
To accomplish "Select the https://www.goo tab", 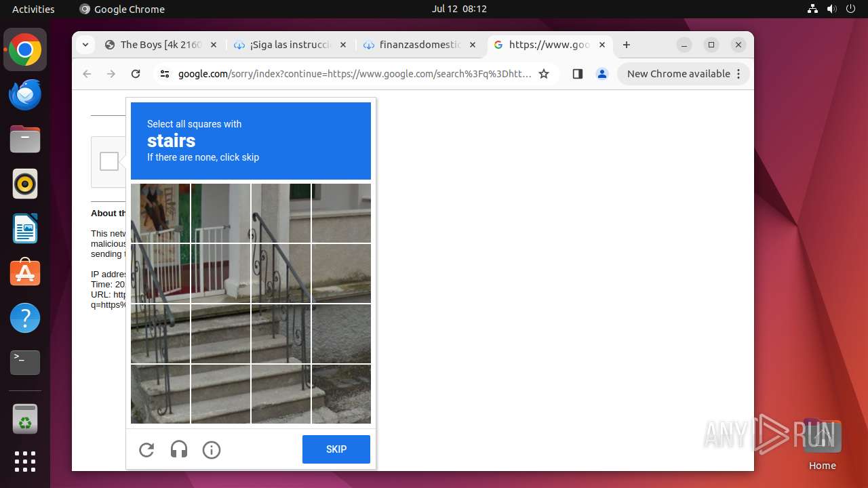I will click(x=549, y=45).
